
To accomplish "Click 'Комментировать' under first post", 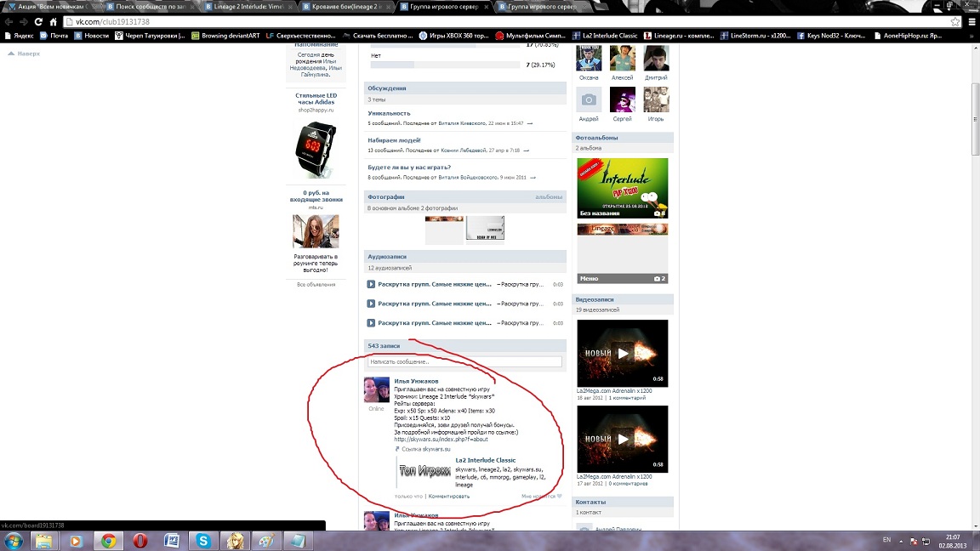I will click(x=449, y=496).
